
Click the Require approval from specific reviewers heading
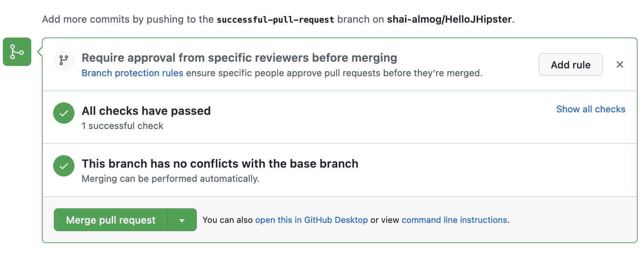tap(239, 58)
